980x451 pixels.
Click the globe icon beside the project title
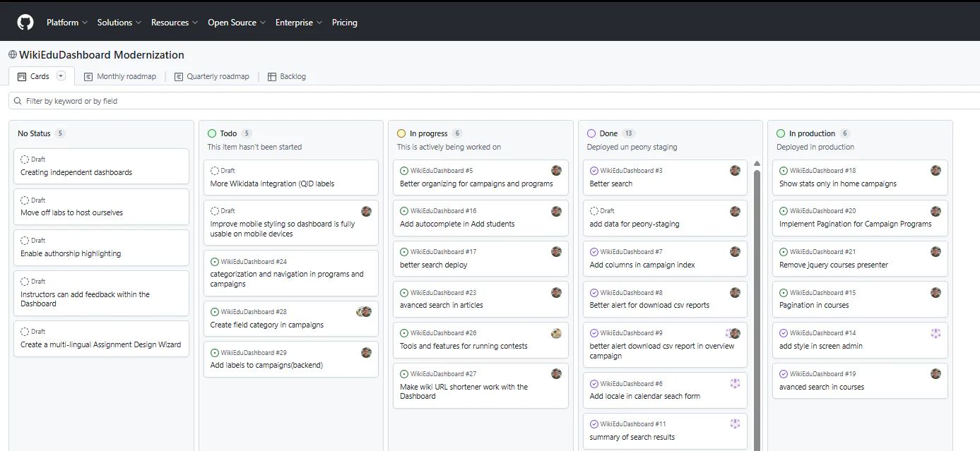click(13, 54)
